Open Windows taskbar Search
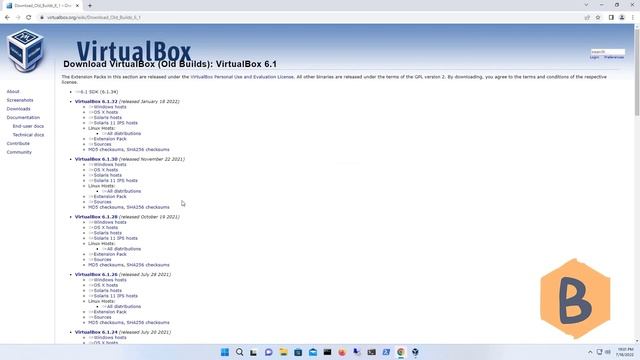This screenshot has height=360, width=640. click(240, 352)
